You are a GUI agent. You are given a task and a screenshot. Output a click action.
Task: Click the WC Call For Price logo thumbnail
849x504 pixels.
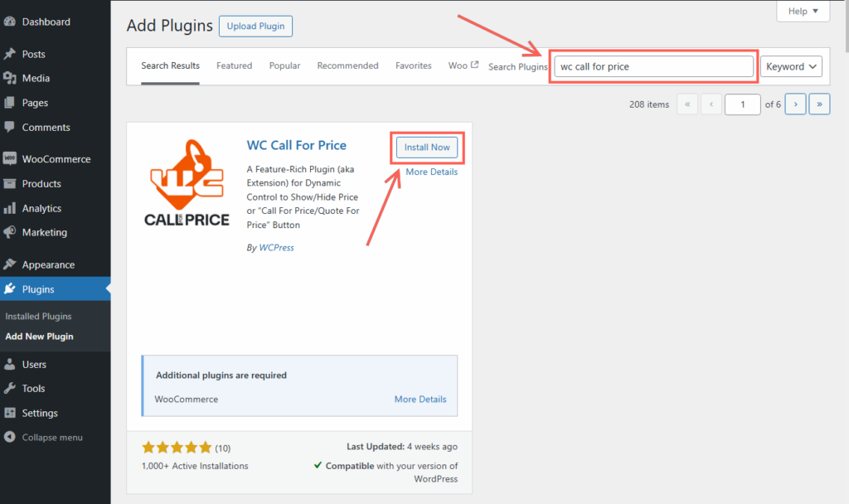point(187,183)
